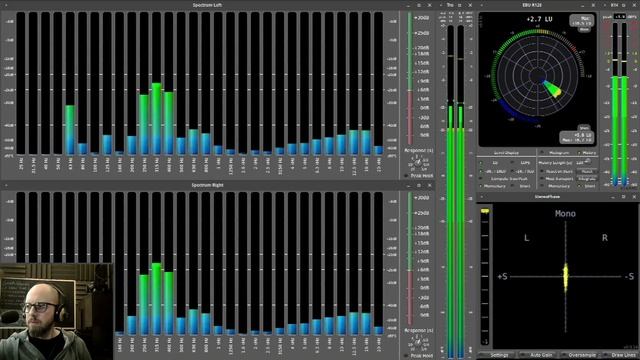Click the 63 Hz band in Spectrum Left
Image resolution: width=640 pixels, height=360 pixels.
70,83
